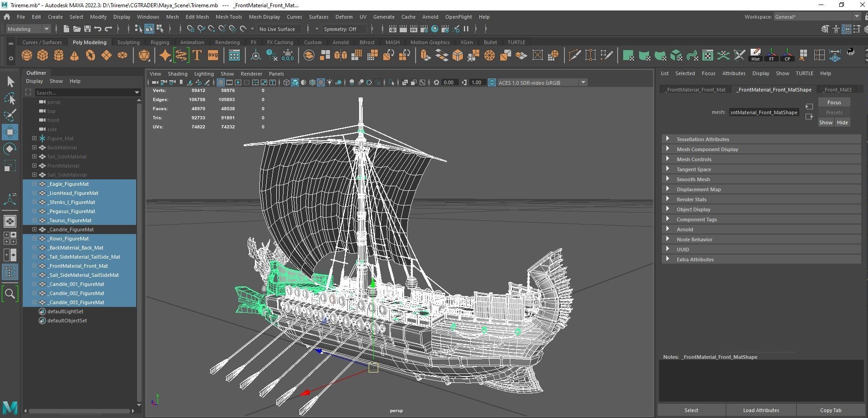
Task: Toggle textured display in viewport toolbar
Action: (321, 82)
